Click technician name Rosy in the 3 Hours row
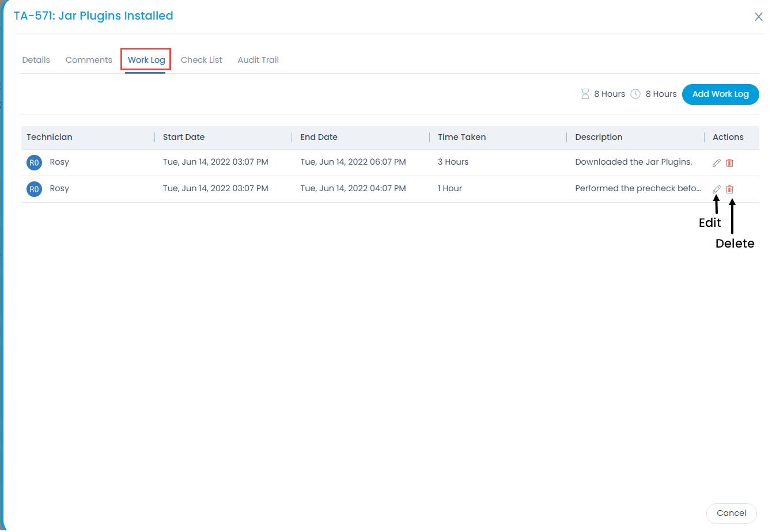 [59, 162]
